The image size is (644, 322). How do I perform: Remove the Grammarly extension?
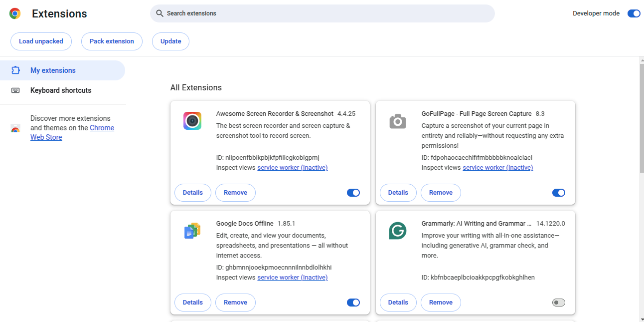441,303
